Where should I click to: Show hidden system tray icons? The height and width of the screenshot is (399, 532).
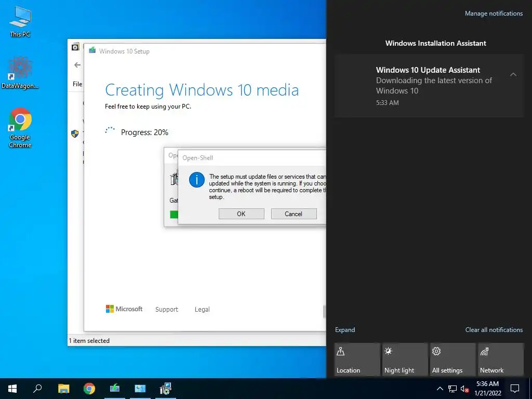click(x=440, y=389)
